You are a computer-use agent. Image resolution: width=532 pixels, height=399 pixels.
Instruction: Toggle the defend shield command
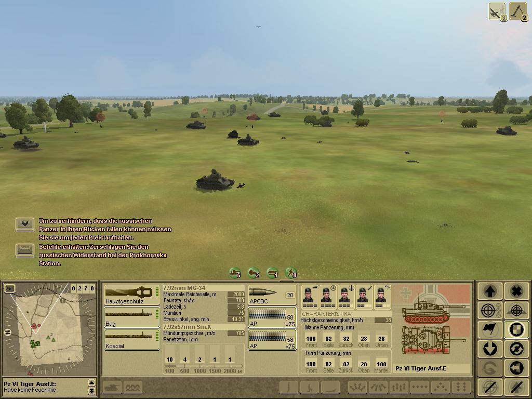pos(516,329)
